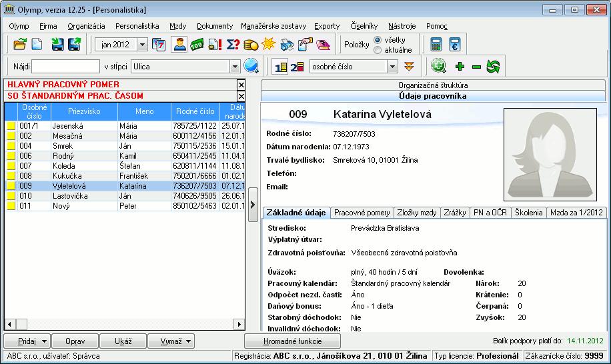Click the new blank document icon
Viewport: 611px width, 364px height.
point(37,45)
